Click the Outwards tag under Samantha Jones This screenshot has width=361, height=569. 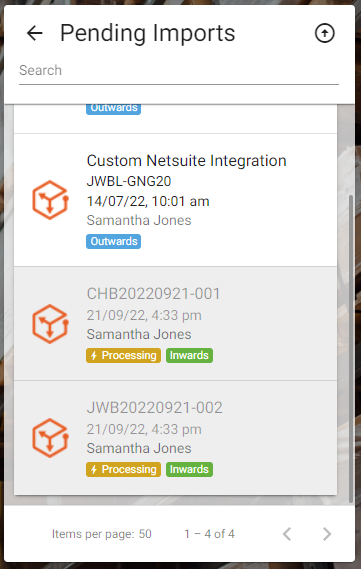tap(114, 241)
